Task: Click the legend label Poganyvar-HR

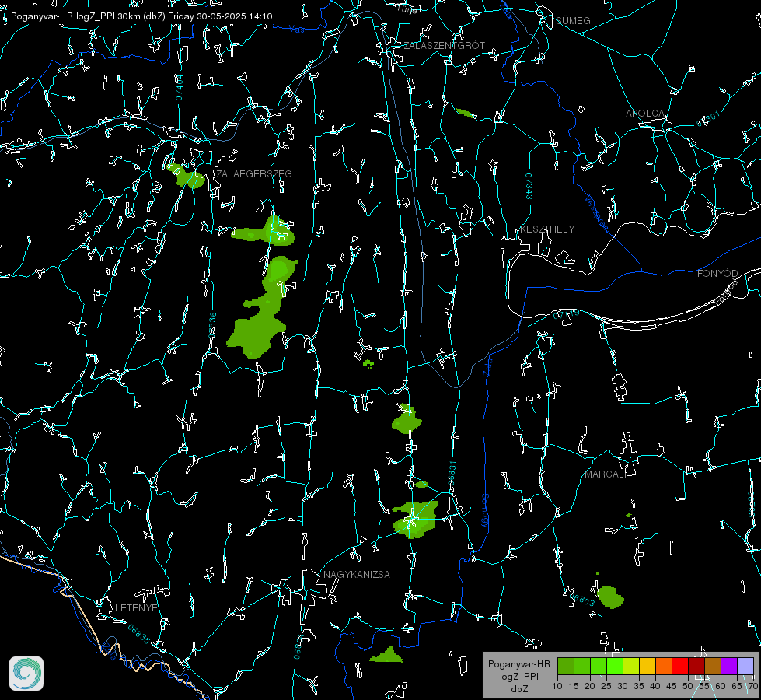Action: [x=518, y=664]
